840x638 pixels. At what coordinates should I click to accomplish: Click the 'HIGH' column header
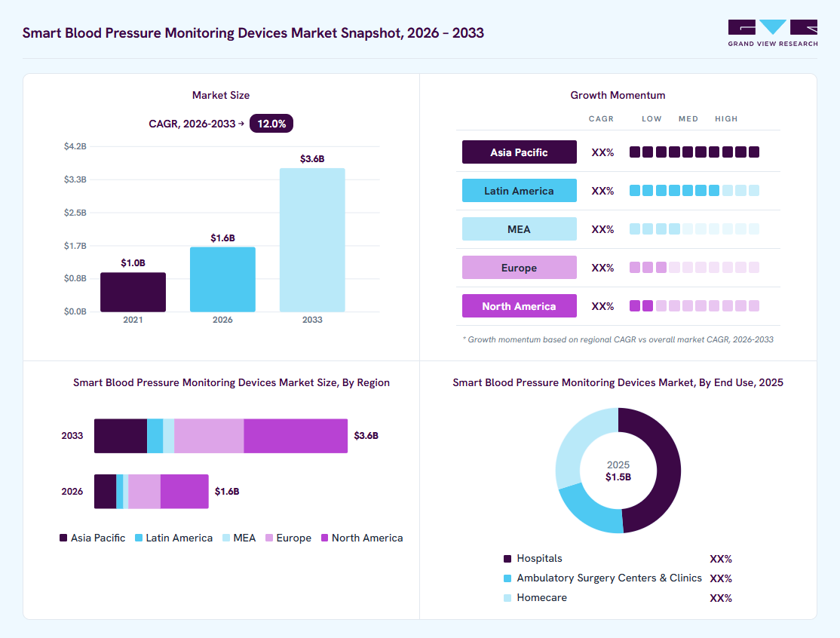pos(726,119)
